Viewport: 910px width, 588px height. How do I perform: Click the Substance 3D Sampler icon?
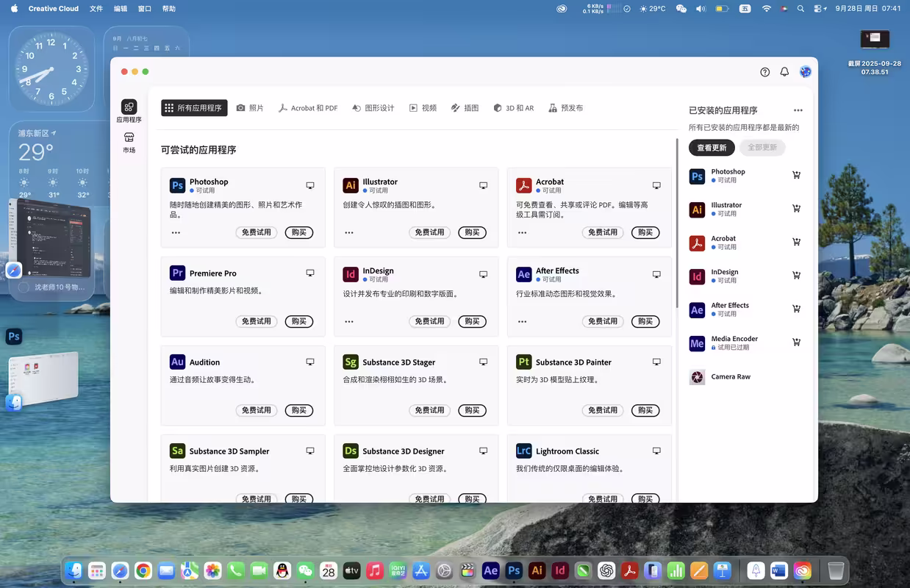click(177, 451)
